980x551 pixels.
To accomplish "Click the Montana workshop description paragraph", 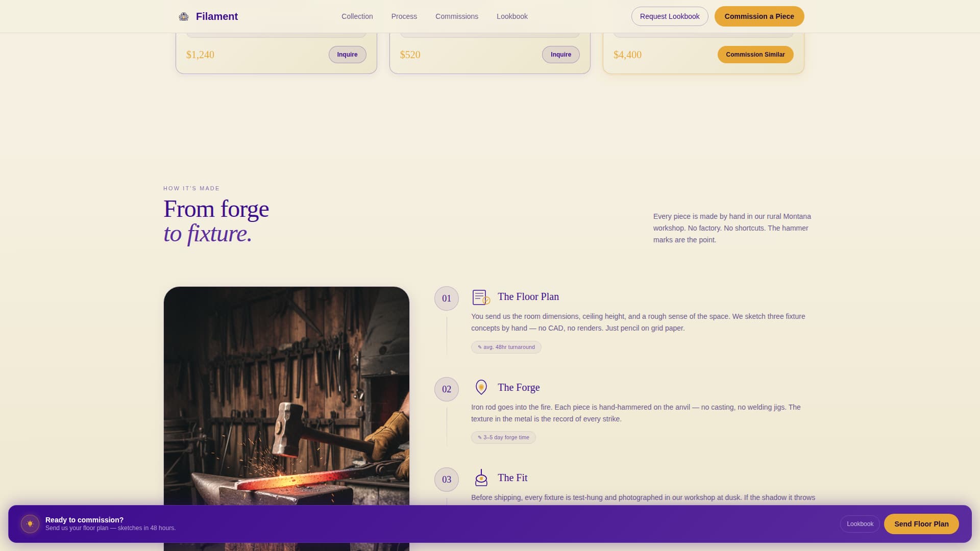I will [732, 228].
